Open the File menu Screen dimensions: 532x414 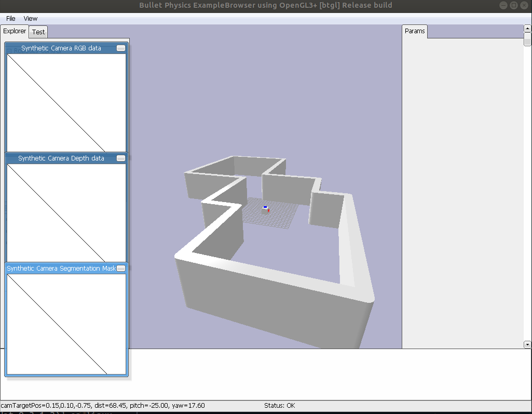[x=10, y=18]
